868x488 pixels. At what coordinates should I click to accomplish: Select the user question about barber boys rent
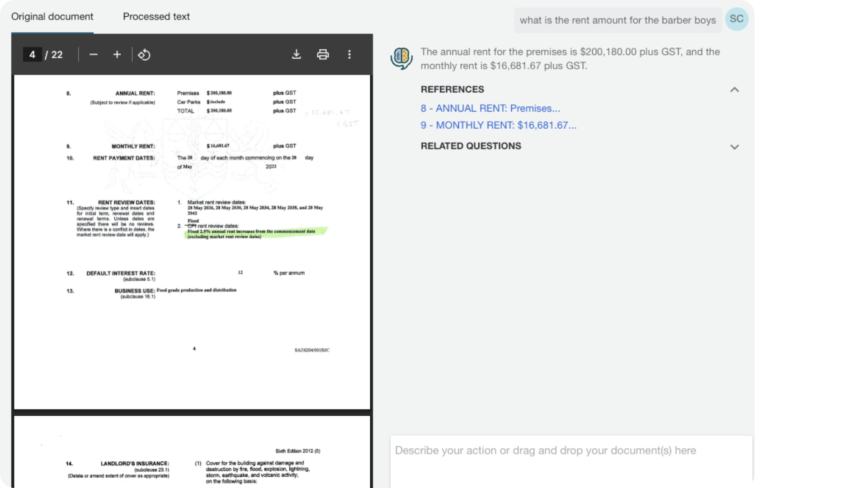point(618,20)
